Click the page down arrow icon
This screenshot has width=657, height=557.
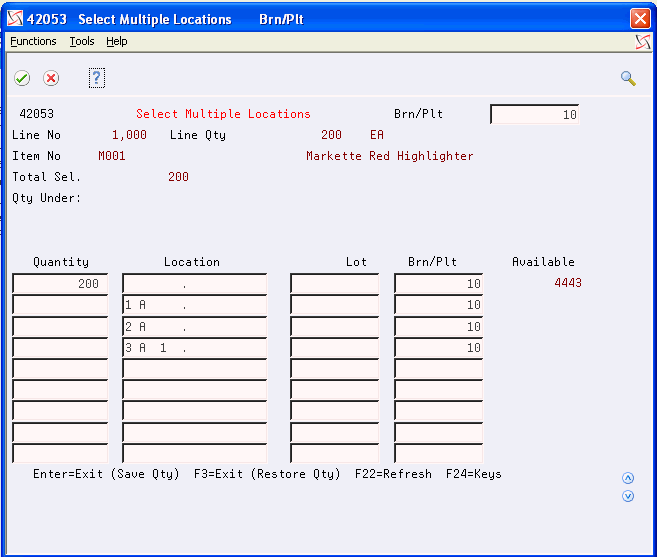click(628, 496)
